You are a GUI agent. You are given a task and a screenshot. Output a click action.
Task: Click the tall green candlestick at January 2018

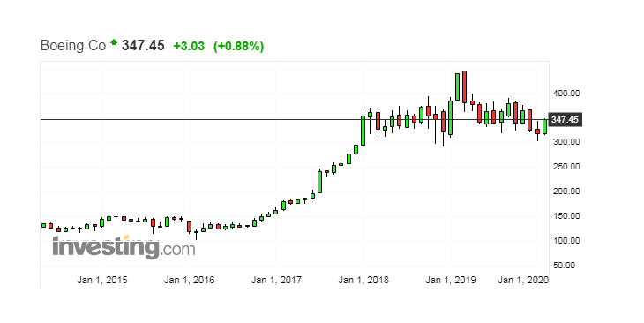[363, 131]
